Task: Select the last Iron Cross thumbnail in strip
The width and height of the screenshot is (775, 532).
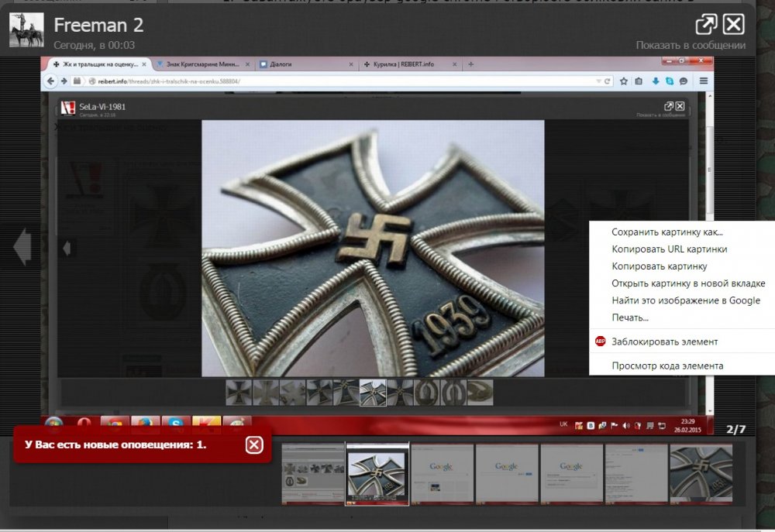Action: (701, 473)
